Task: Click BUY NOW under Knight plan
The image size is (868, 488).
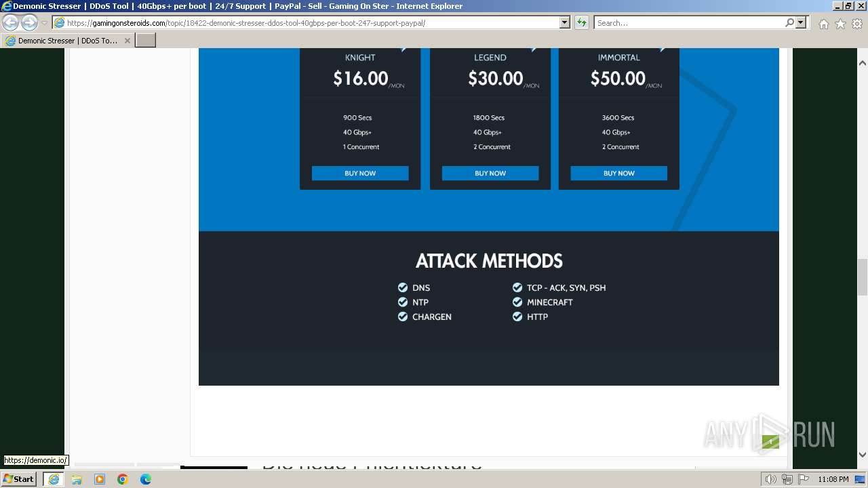Action: (360, 173)
